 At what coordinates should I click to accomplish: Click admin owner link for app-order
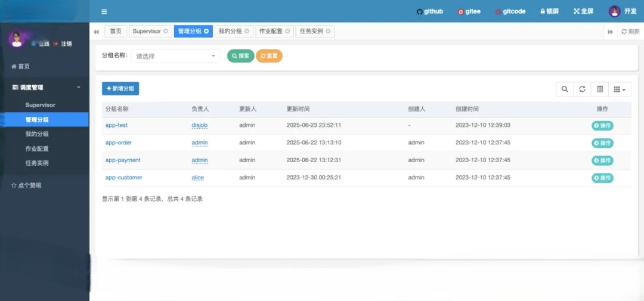tap(200, 142)
